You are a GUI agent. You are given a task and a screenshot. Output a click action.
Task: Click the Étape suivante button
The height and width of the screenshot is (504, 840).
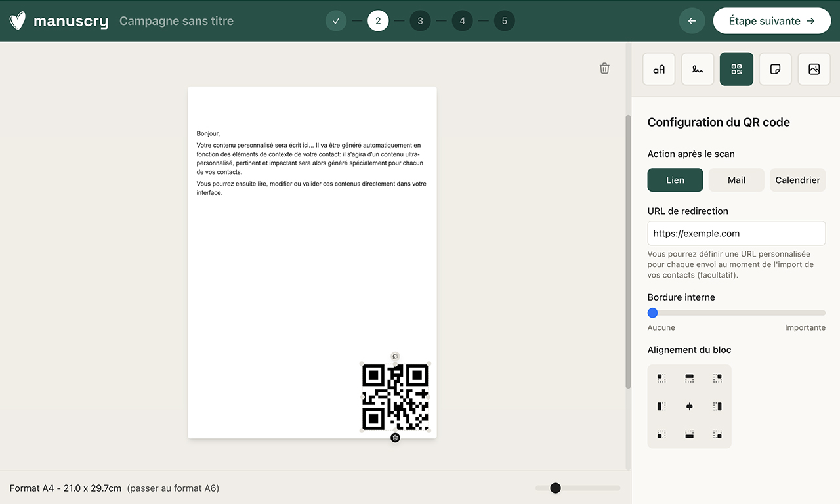(x=772, y=20)
